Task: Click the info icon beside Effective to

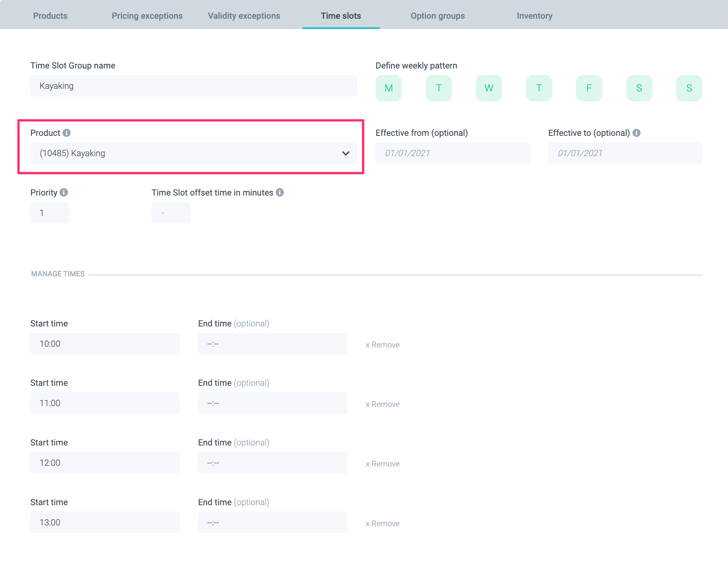Action: pyautogui.click(x=637, y=133)
